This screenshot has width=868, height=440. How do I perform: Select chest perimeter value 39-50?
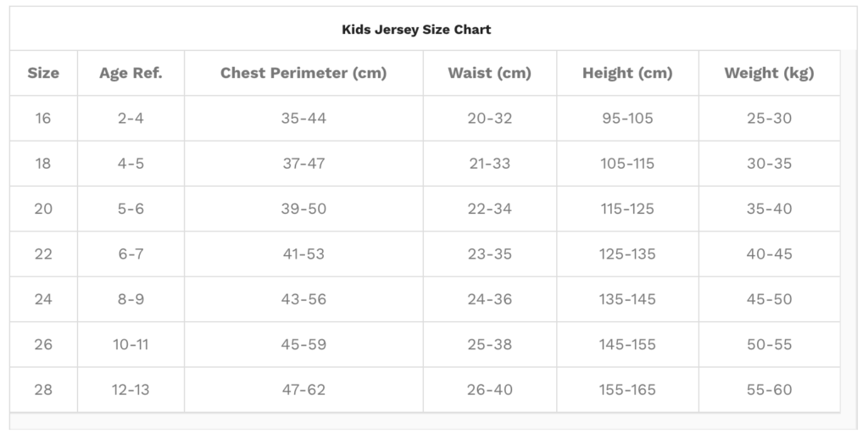[303, 209]
